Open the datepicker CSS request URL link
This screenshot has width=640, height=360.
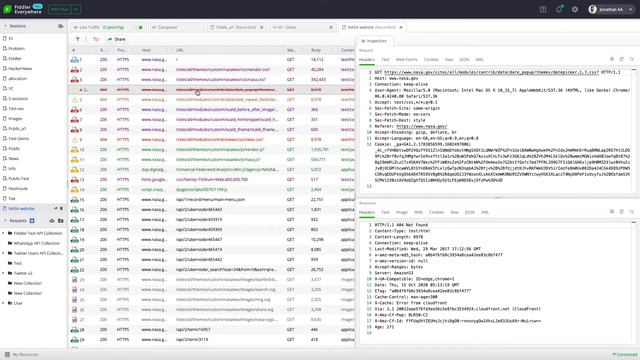(x=491, y=72)
